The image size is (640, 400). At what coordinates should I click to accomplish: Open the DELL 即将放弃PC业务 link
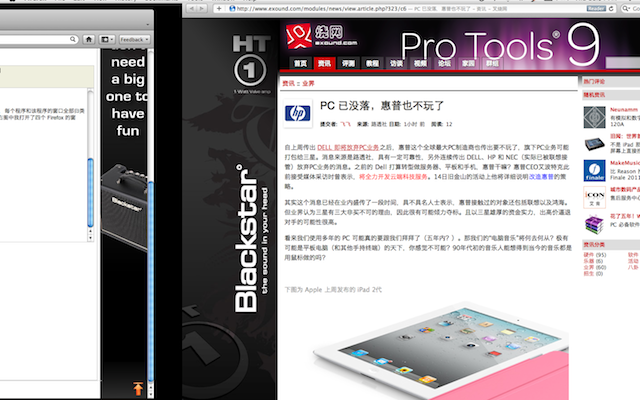pyautogui.click(x=348, y=147)
